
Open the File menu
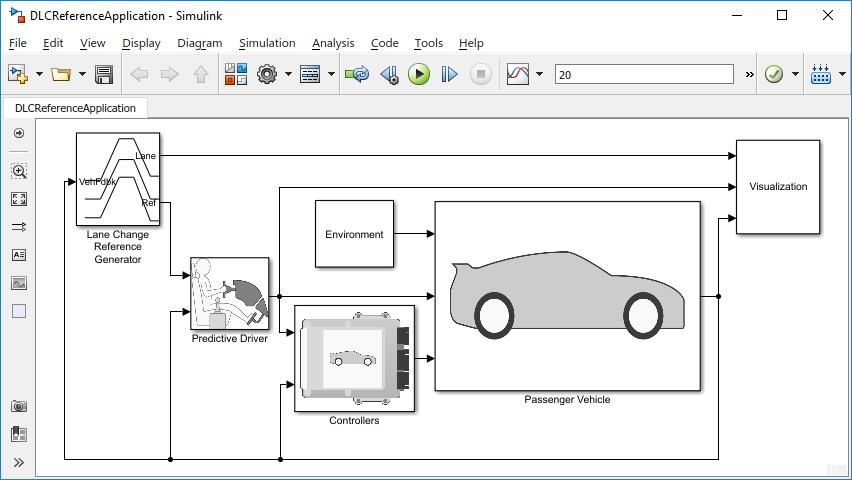coord(17,43)
